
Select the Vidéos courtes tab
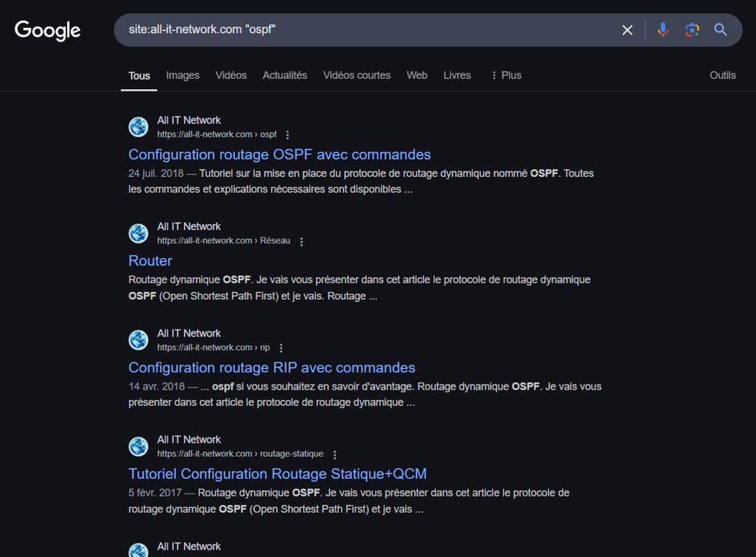(x=357, y=75)
